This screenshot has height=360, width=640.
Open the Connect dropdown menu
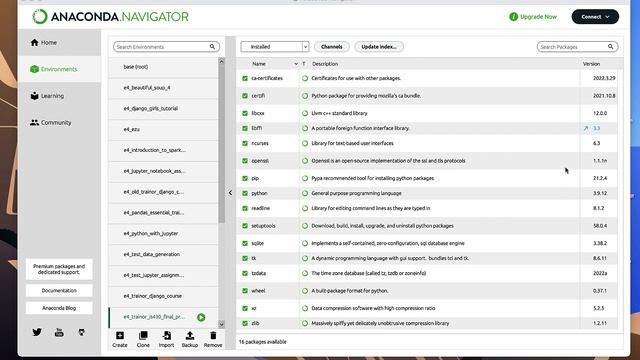(595, 17)
